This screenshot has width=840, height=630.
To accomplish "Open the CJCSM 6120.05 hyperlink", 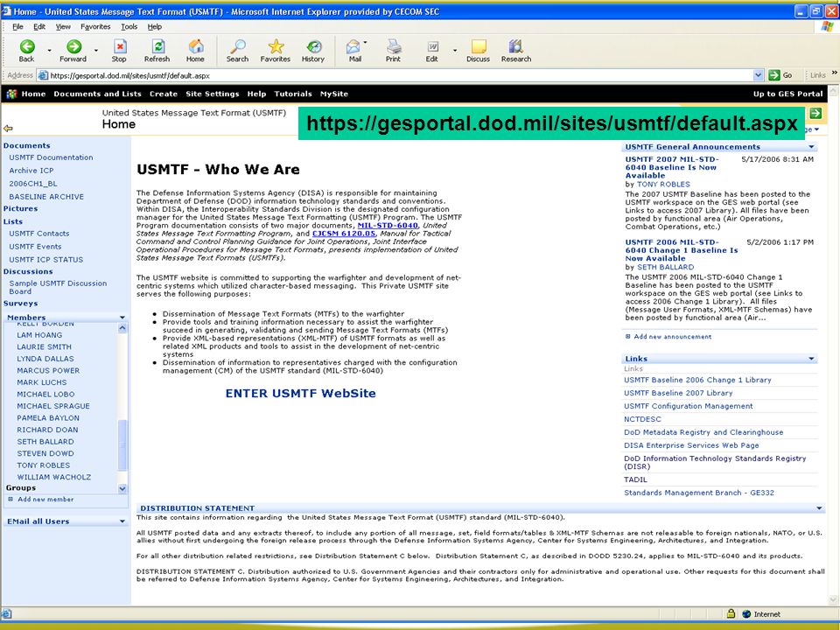I will pos(344,234).
